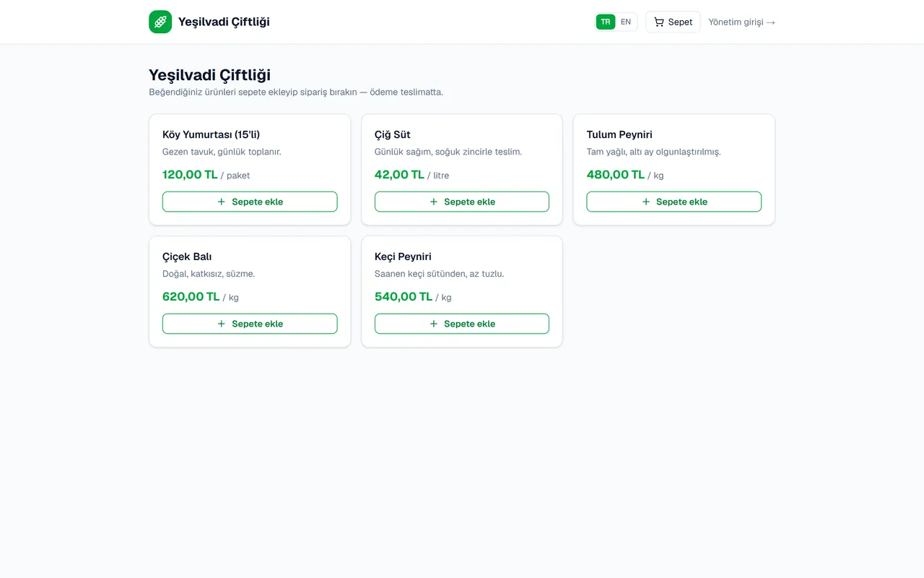Screen dimensions: 924x578
Task: Add Çiğ Süt to cart with Sepete ekle
Action: (x=462, y=202)
